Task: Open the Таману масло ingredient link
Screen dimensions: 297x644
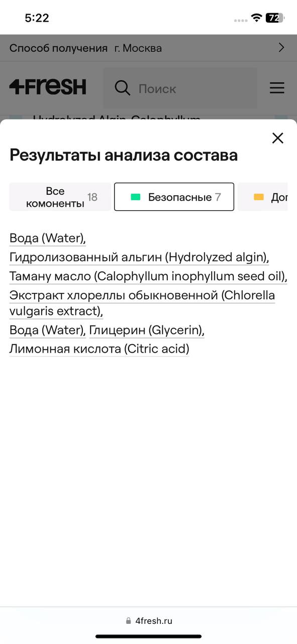Action: [148, 277]
